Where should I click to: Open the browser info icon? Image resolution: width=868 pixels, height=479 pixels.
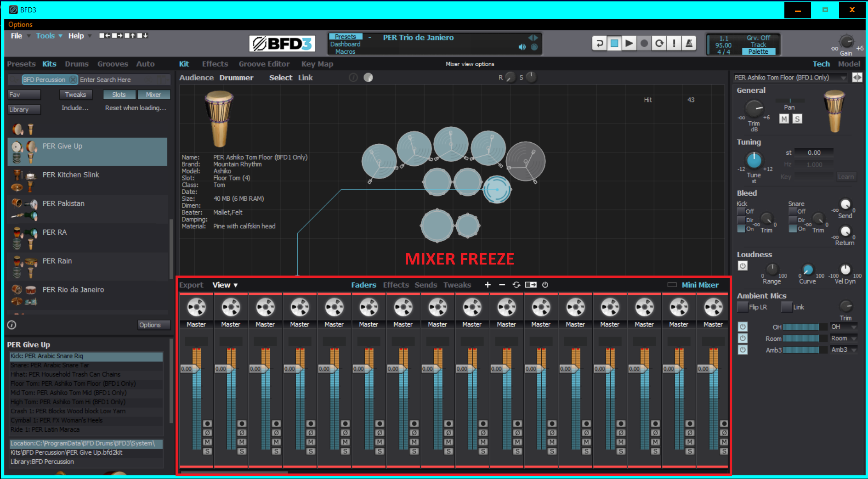pyautogui.click(x=12, y=325)
